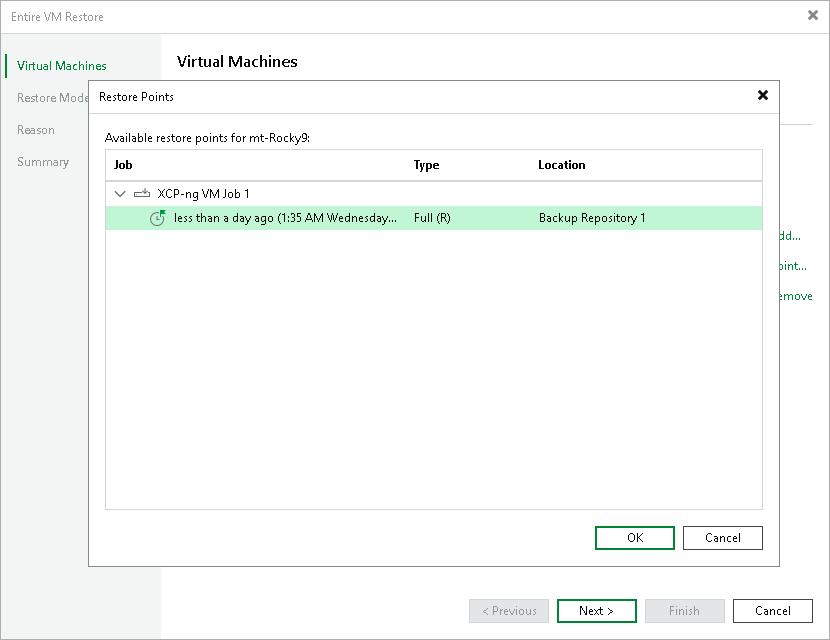Open the Restore Mode wizard step

(52, 98)
